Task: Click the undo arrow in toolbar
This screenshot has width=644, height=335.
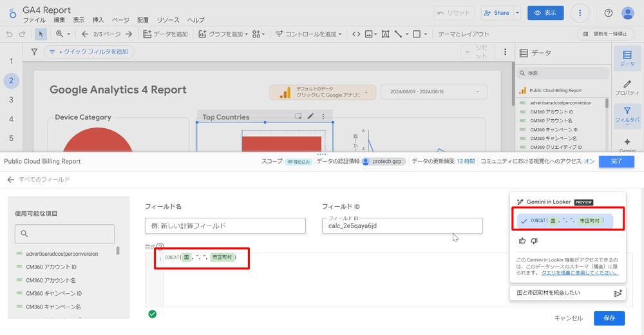Action: click(x=9, y=33)
